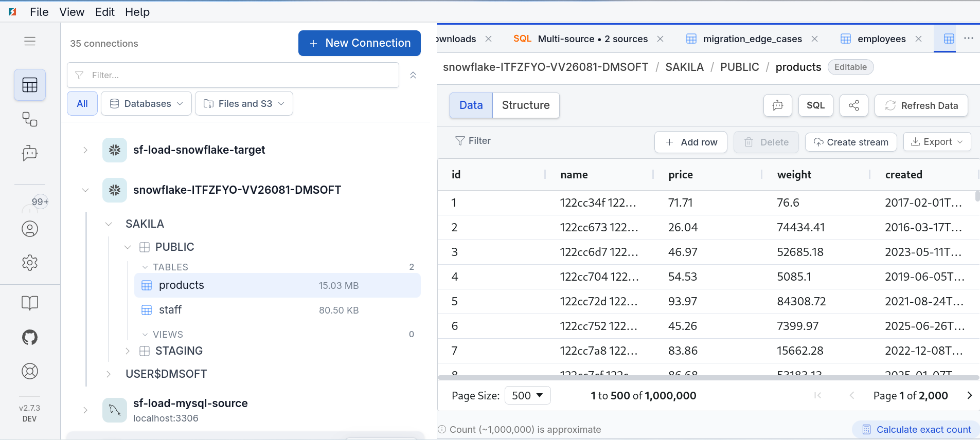Open the GitHub icon in sidebar
Image resolution: width=980 pixels, height=440 pixels.
click(x=30, y=337)
